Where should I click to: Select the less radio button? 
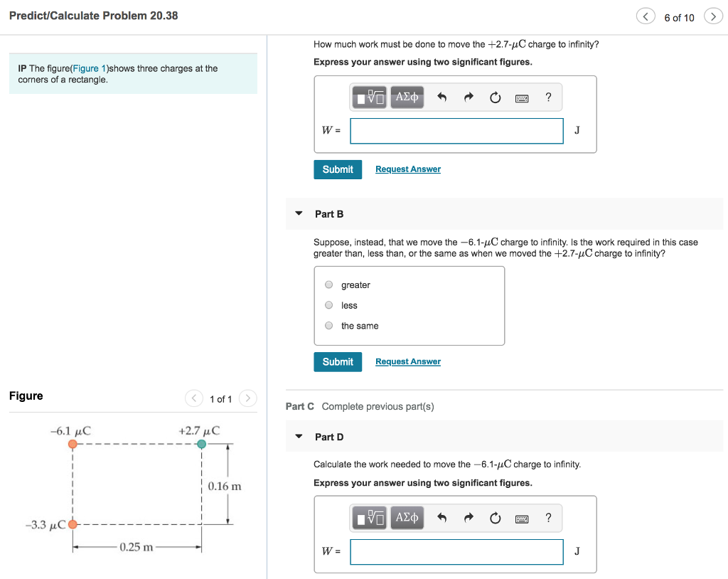tap(328, 304)
